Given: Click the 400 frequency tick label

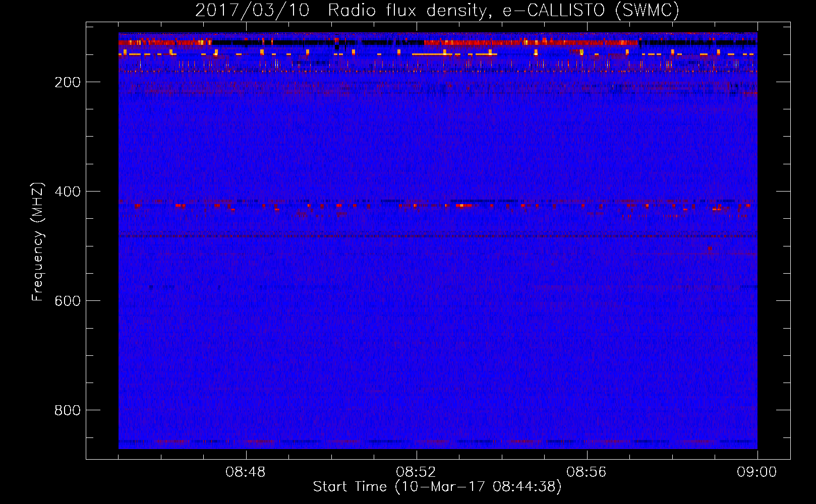Looking at the screenshot, I should pos(68,192).
